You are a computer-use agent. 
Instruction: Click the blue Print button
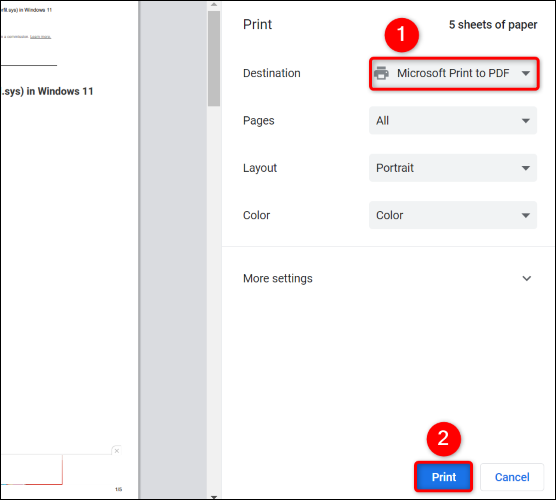444,477
